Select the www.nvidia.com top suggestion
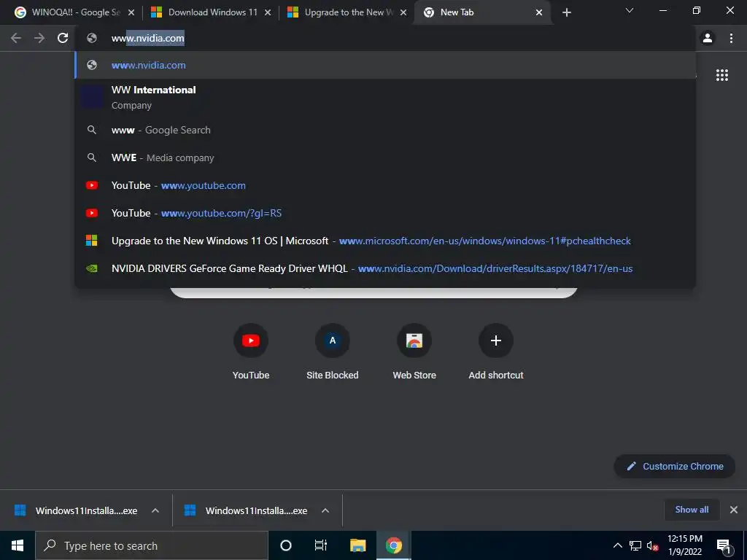 click(385, 65)
